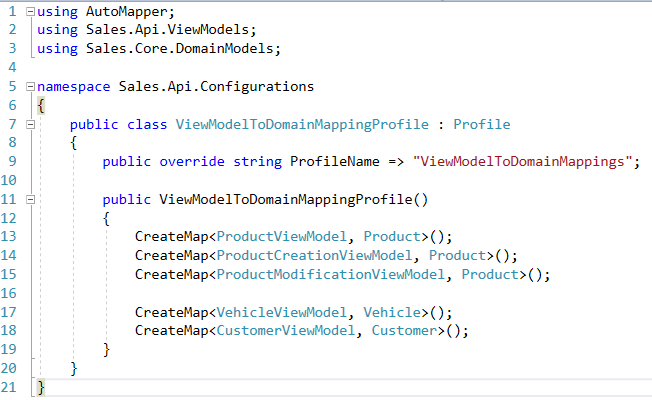Collapse the Sales.Api.Configurations namespace region
The height and width of the screenshot is (400, 652).
[x=30, y=86]
